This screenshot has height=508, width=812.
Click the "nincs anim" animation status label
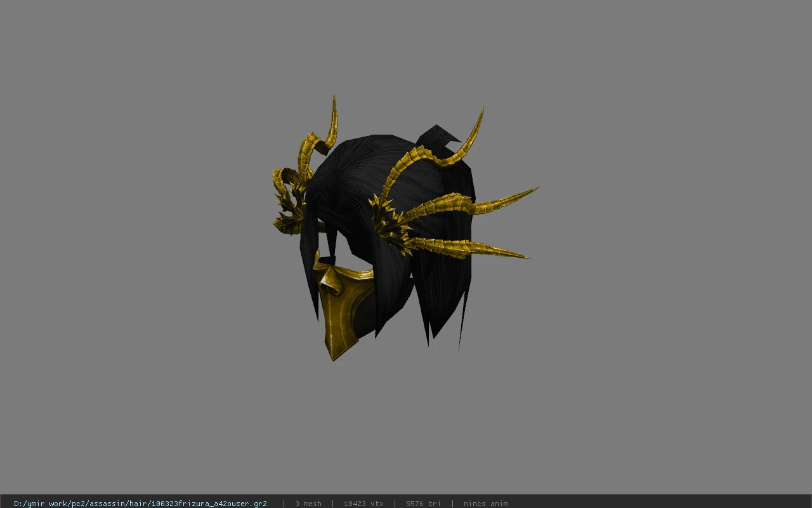pos(486,504)
